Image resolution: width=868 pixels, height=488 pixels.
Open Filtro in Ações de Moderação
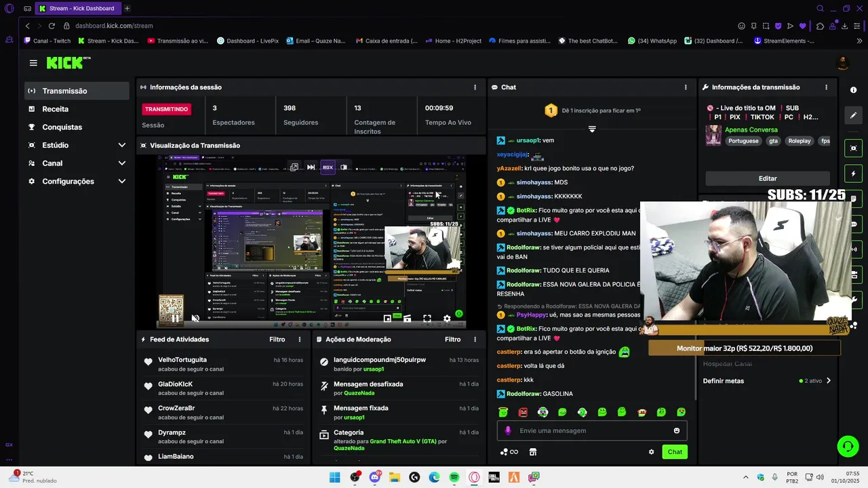click(452, 339)
